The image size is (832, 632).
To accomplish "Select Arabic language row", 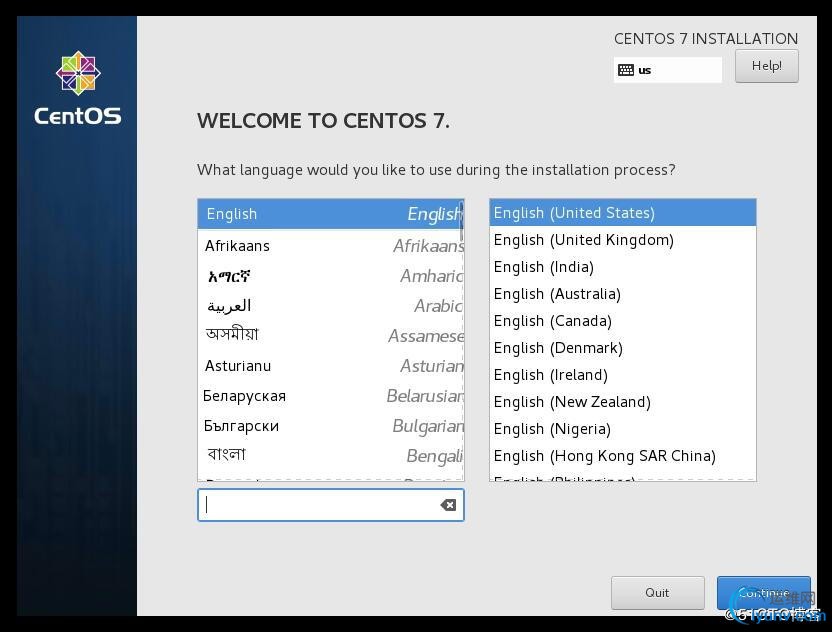I will click(x=329, y=306).
